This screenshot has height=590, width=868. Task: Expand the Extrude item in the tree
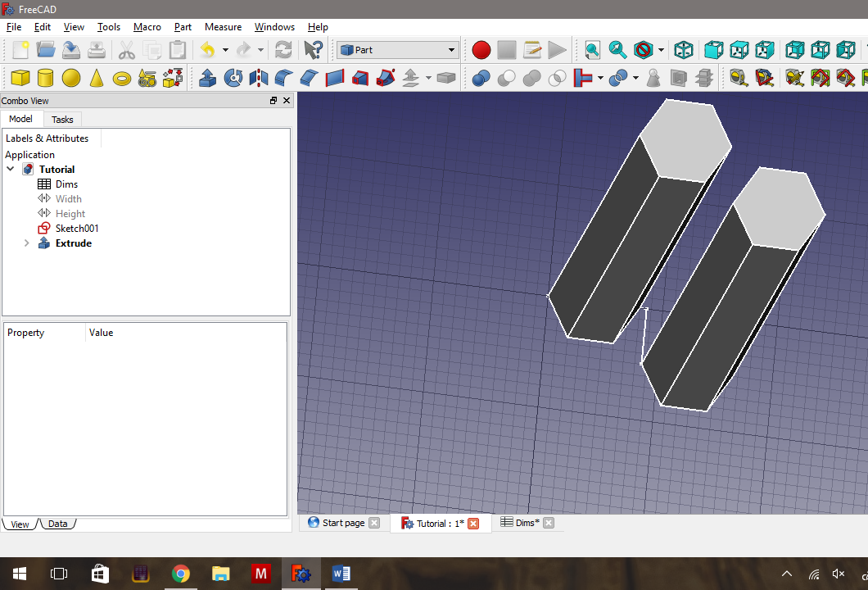tap(25, 243)
